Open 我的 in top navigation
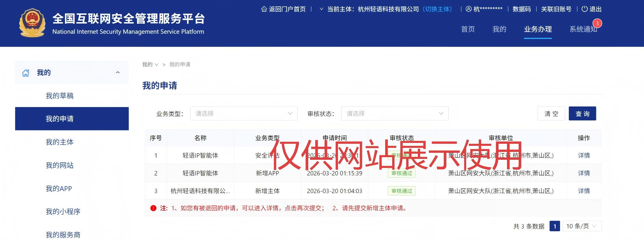644x240 pixels. point(499,29)
